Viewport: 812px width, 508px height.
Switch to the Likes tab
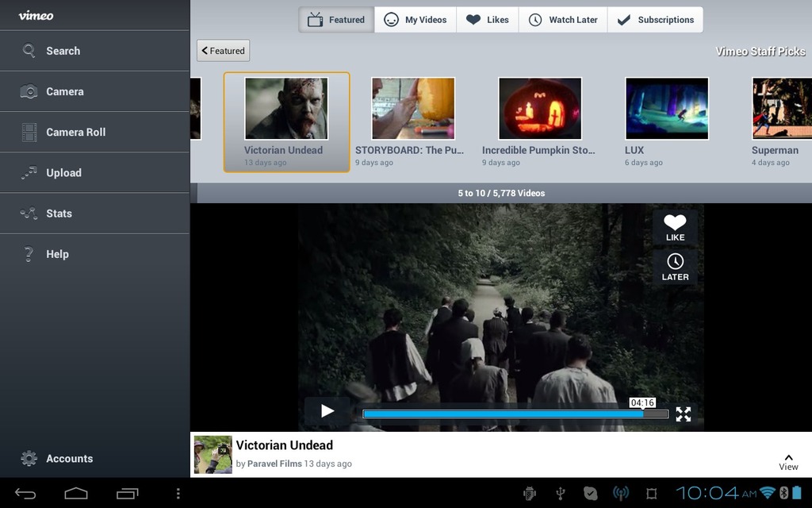[x=488, y=20]
